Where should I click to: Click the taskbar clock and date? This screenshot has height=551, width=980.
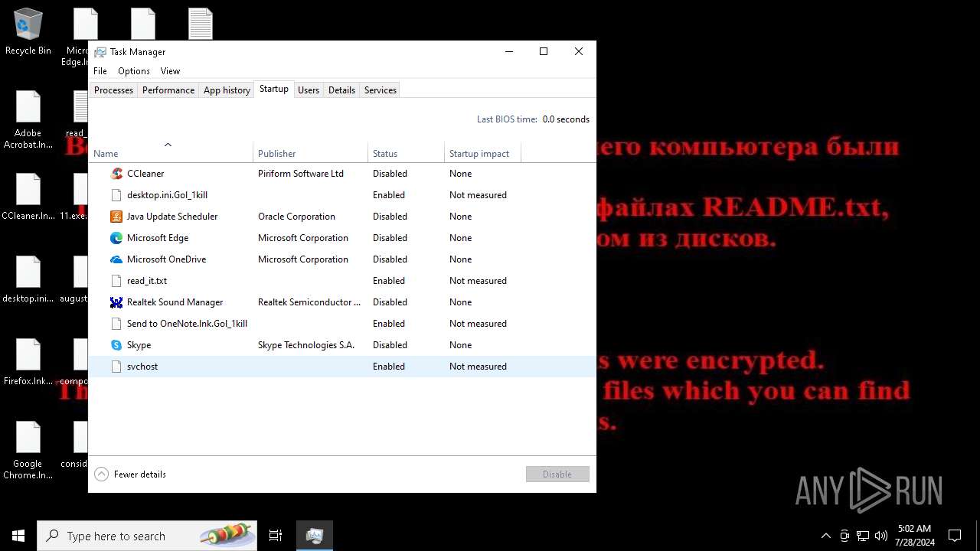pyautogui.click(x=914, y=536)
